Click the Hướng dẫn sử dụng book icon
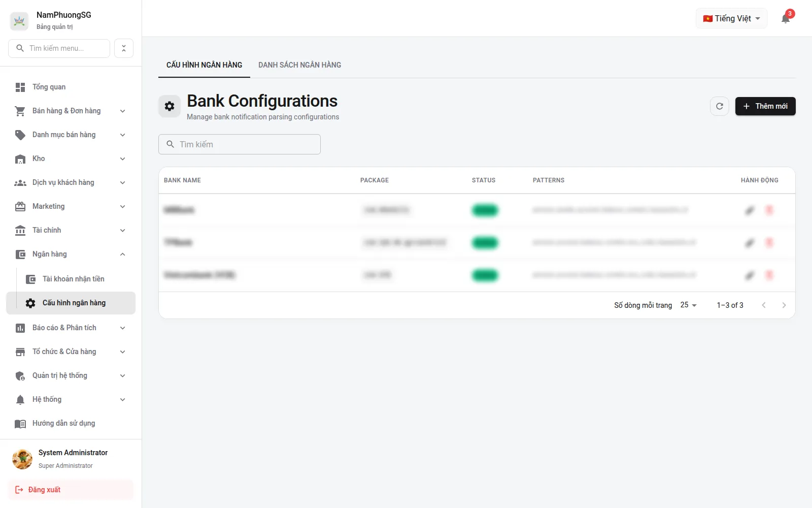The image size is (812, 508). (x=20, y=424)
